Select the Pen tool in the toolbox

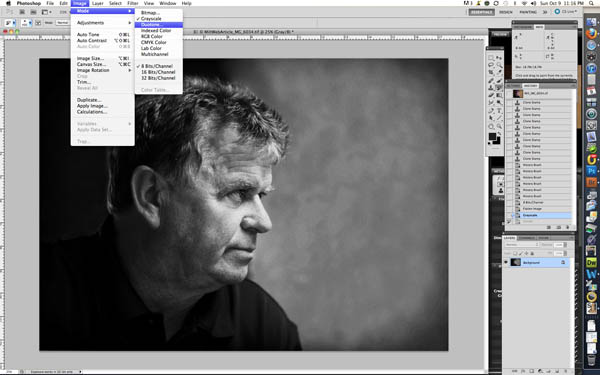click(x=491, y=111)
